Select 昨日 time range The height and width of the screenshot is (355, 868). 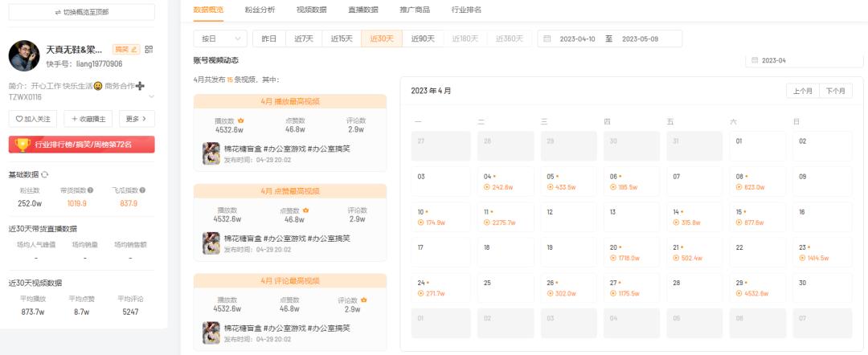269,39
